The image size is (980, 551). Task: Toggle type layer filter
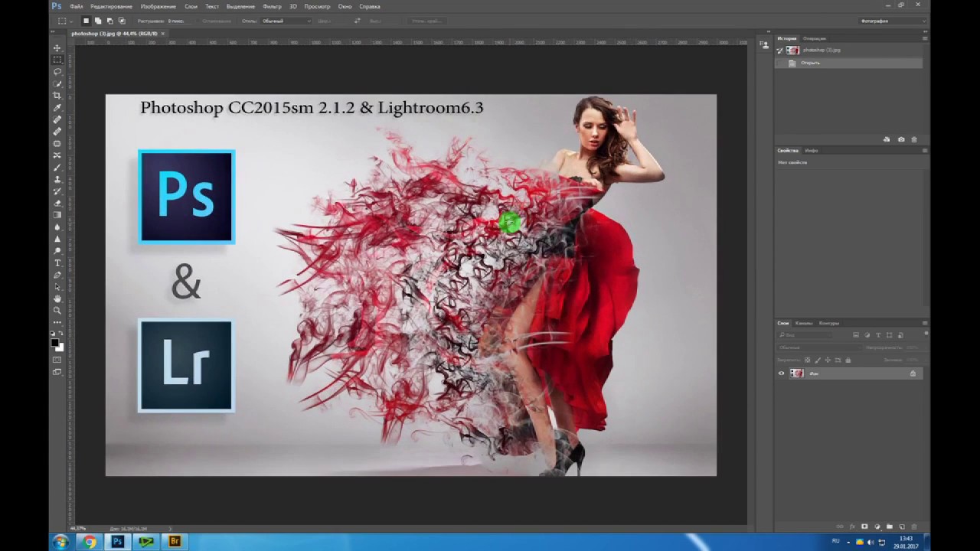(x=878, y=335)
